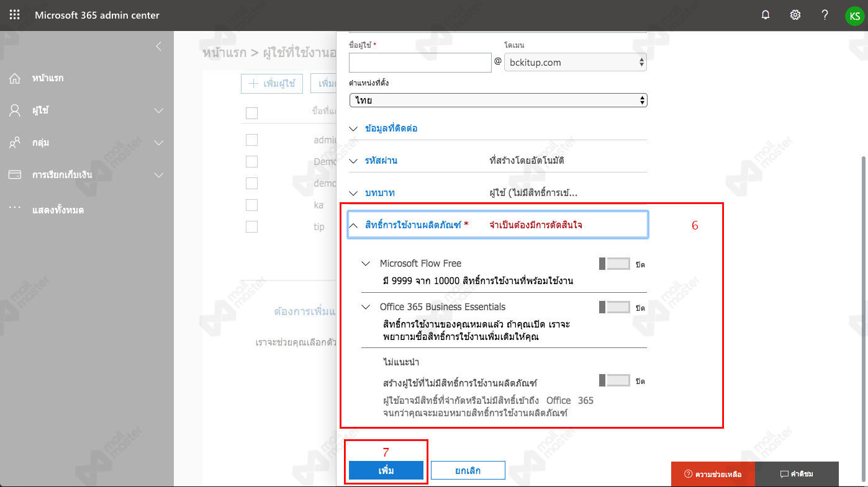The image size is (868, 487).
Task: Click the home icon in sidebar
Action: coord(15,78)
